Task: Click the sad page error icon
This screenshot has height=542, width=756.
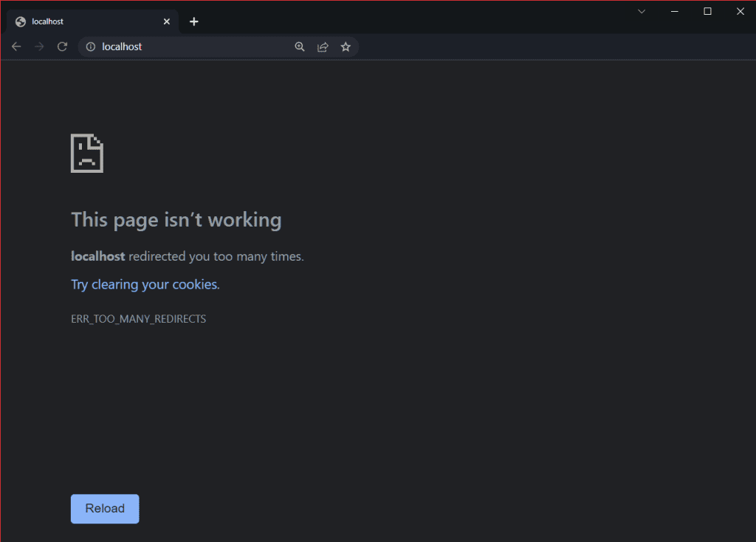Action: pos(87,153)
